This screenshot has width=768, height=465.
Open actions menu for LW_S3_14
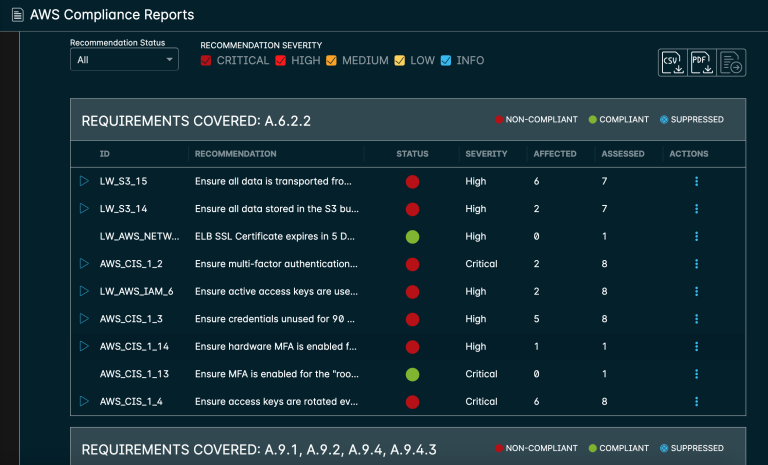696,209
